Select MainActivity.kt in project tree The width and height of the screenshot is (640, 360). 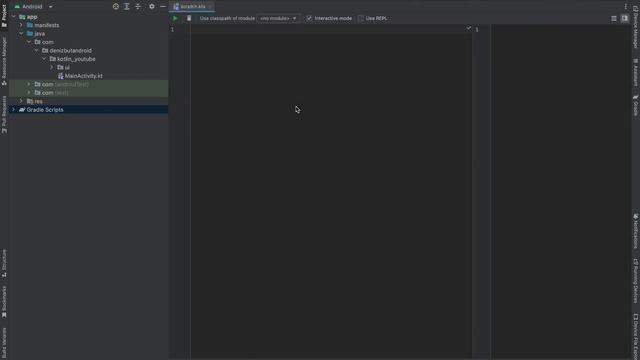88,76
